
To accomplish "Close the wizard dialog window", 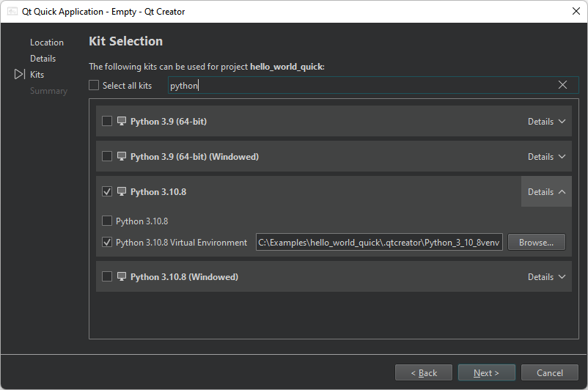I will (575, 12).
